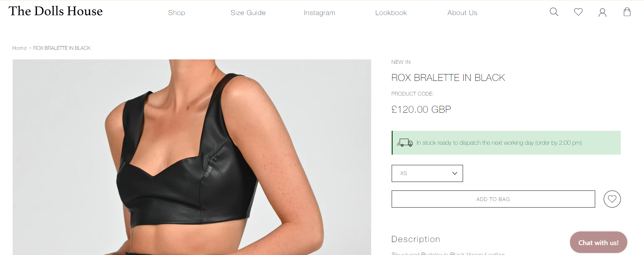Viewport: 644px width, 255px height.
Task: Click the Description section heading
Action: coord(416,239)
